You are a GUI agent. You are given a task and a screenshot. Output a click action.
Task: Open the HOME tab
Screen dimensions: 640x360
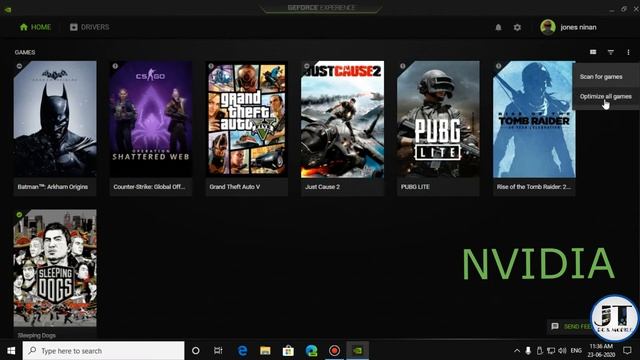pyautogui.click(x=36, y=27)
